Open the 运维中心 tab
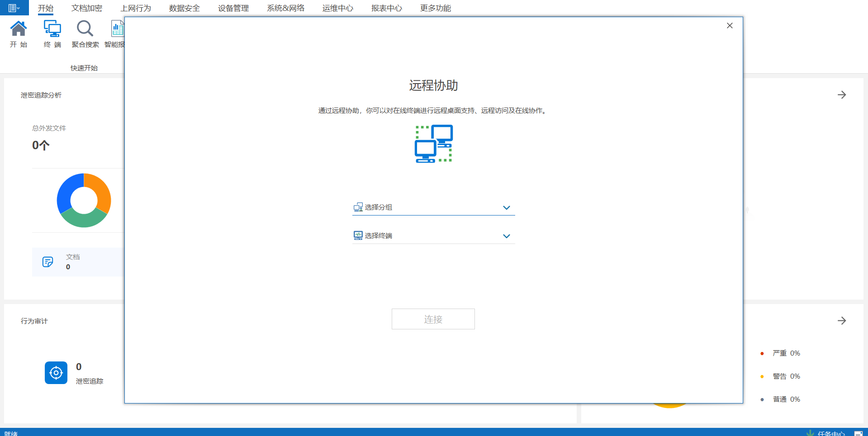 (x=337, y=8)
